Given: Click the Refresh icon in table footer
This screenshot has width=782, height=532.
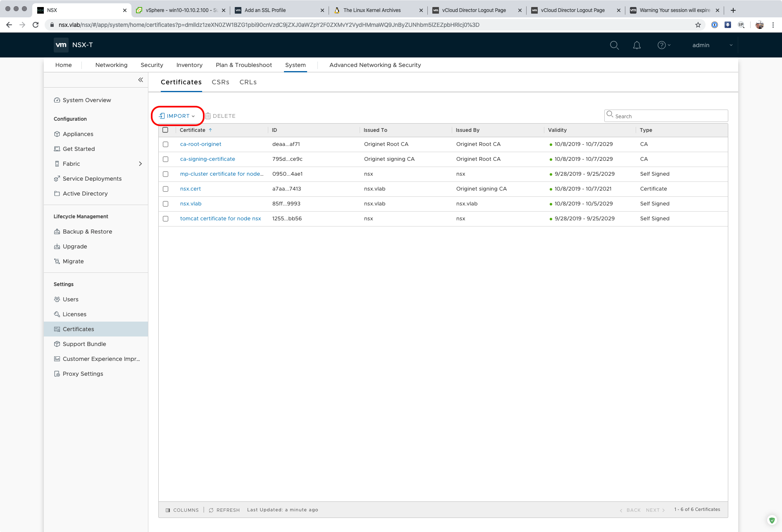Looking at the screenshot, I should click(x=211, y=510).
